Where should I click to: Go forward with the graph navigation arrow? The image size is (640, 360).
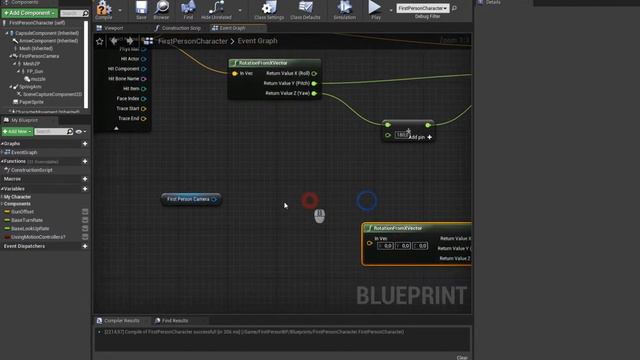[x=130, y=41]
